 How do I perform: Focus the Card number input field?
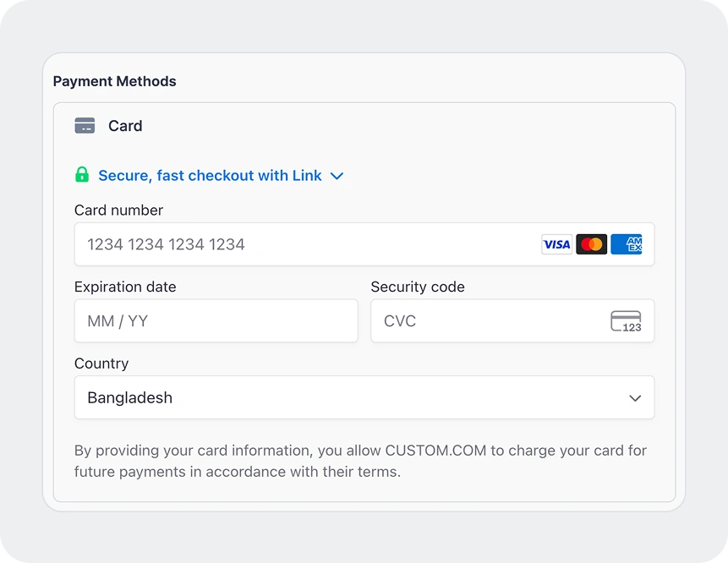tap(304, 244)
